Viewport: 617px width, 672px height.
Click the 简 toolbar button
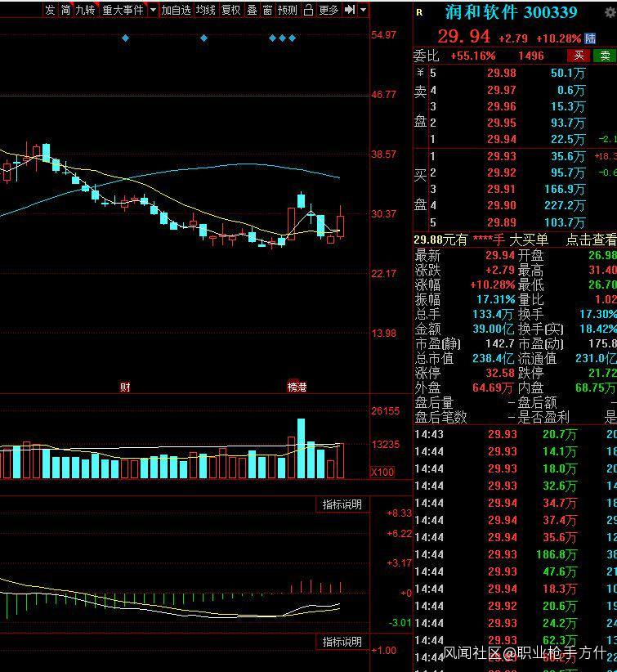65,10
